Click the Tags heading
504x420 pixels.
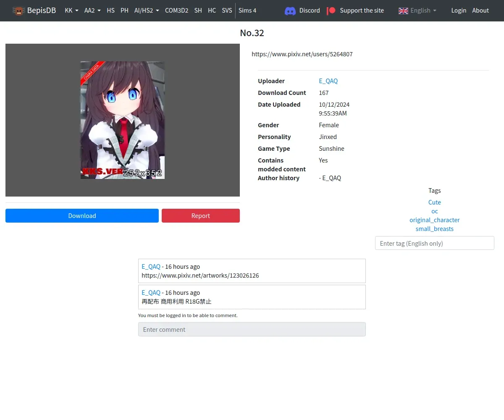tap(435, 191)
